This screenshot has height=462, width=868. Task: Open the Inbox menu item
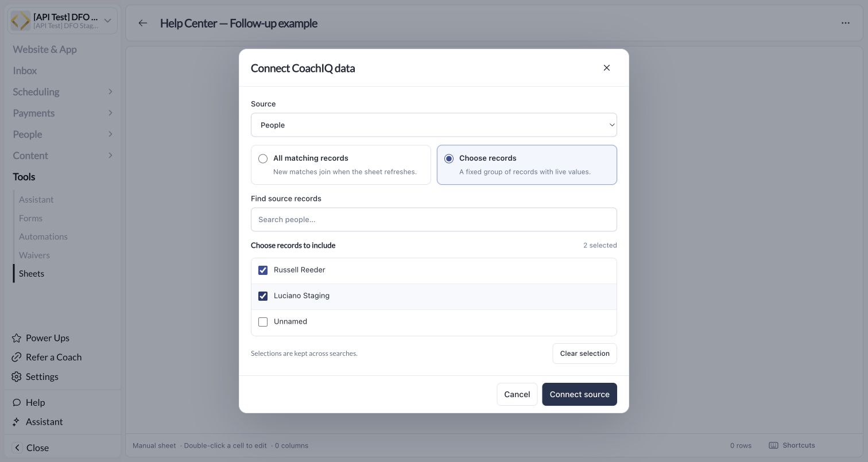coord(25,71)
